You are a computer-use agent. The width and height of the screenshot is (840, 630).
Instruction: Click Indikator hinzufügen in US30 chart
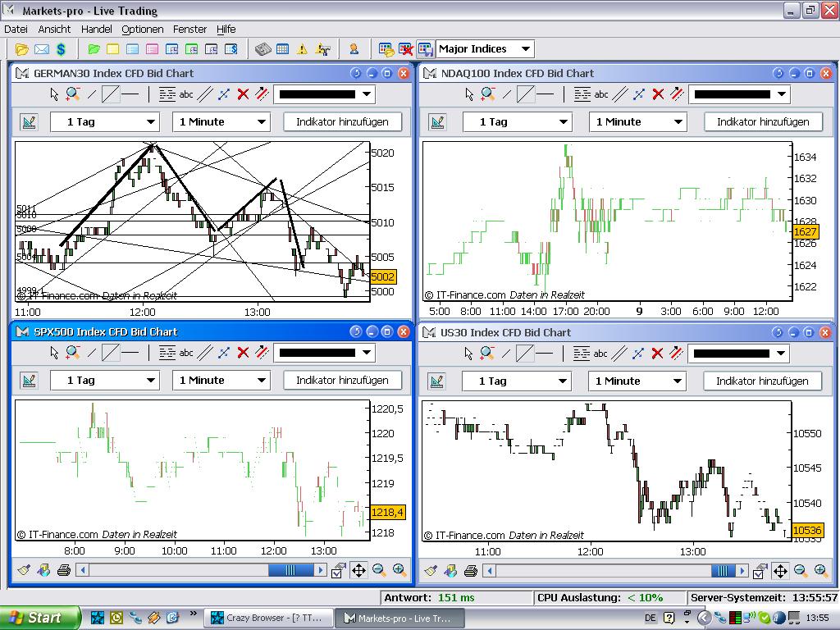click(762, 381)
